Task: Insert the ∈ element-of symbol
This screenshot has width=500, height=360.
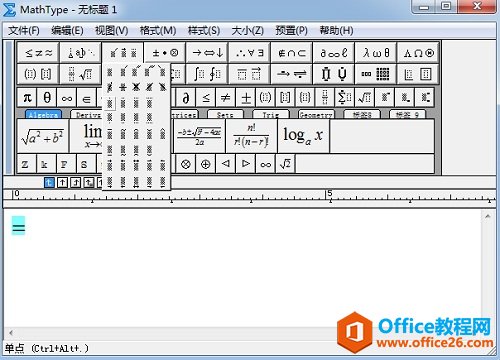Action: (87, 98)
